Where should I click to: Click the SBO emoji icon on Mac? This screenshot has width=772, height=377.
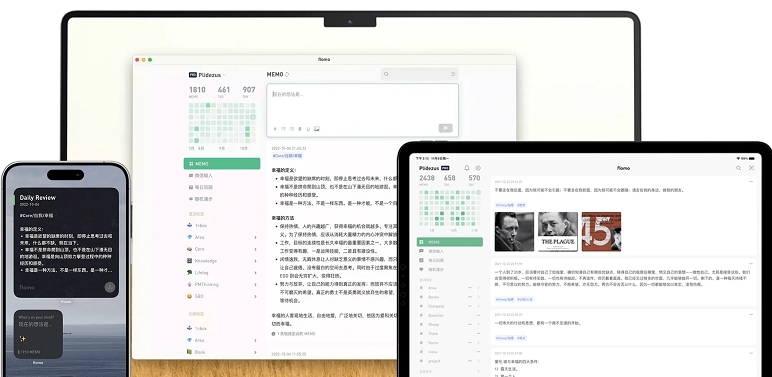coord(190,296)
